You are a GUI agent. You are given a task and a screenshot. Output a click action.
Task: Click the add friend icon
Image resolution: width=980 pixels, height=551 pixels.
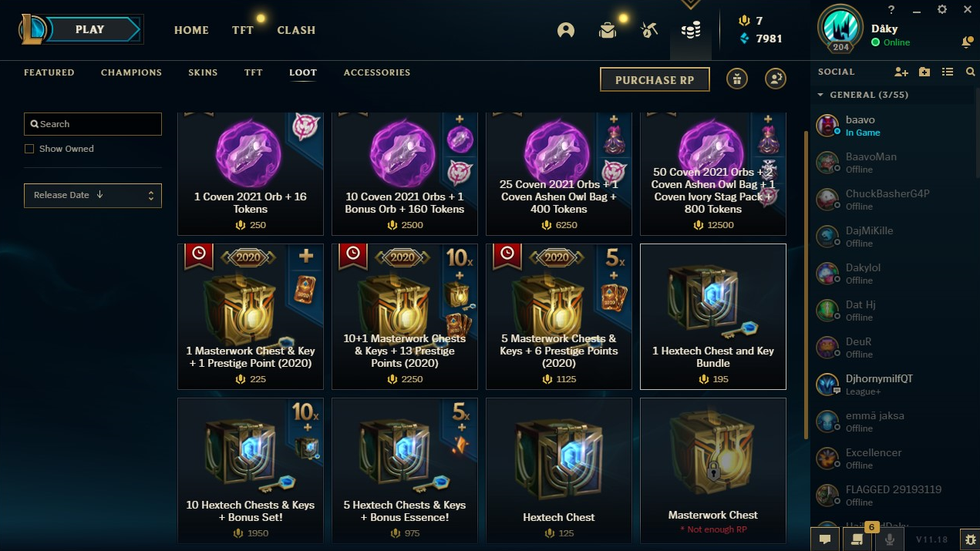tap(901, 72)
